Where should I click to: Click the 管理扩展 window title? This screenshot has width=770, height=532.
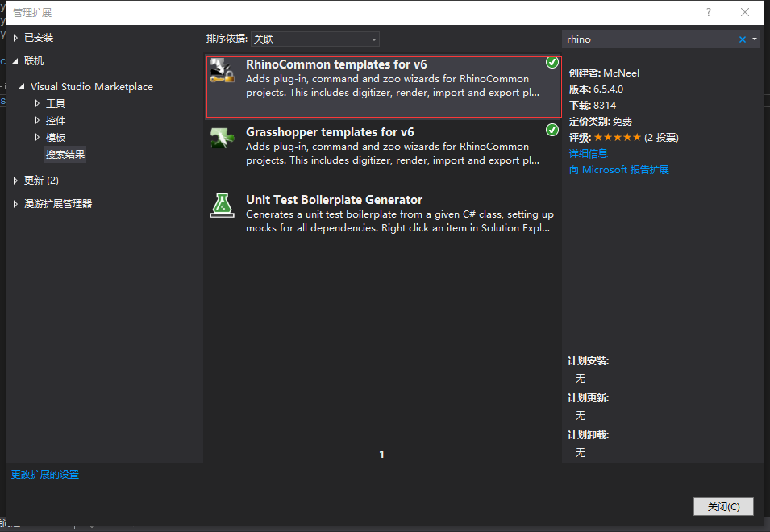[32, 12]
